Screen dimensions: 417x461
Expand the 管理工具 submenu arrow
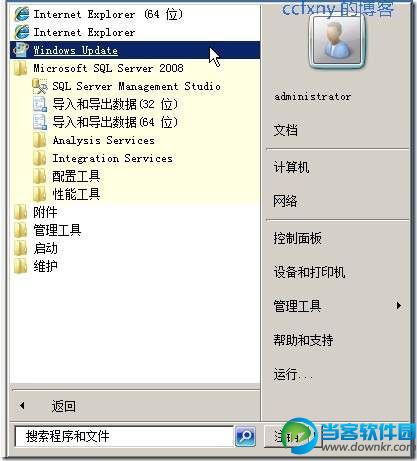tap(399, 306)
